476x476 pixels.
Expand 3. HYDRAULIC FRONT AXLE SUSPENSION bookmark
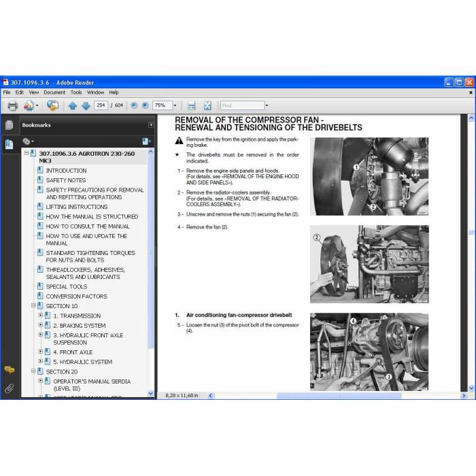pos(40,335)
